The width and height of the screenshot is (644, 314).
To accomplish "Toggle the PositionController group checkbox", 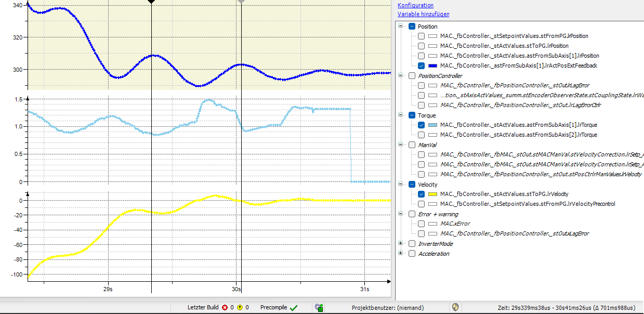I will point(412,75).
